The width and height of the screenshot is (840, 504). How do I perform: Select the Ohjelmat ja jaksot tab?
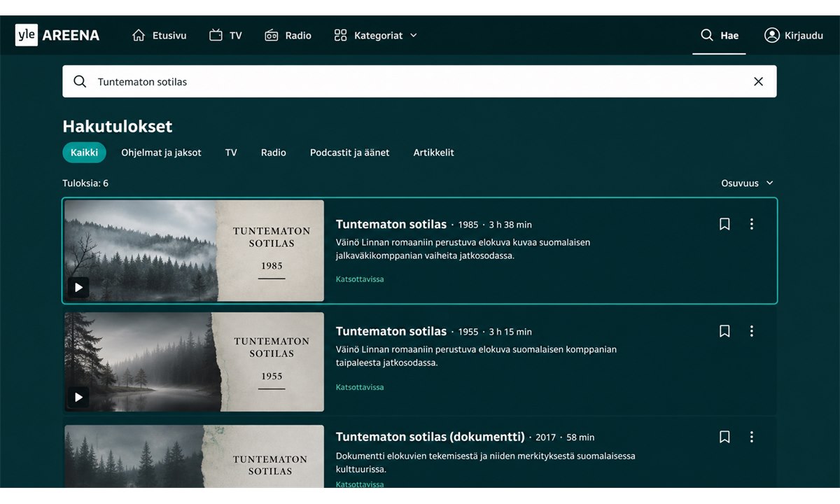[161, 153]
